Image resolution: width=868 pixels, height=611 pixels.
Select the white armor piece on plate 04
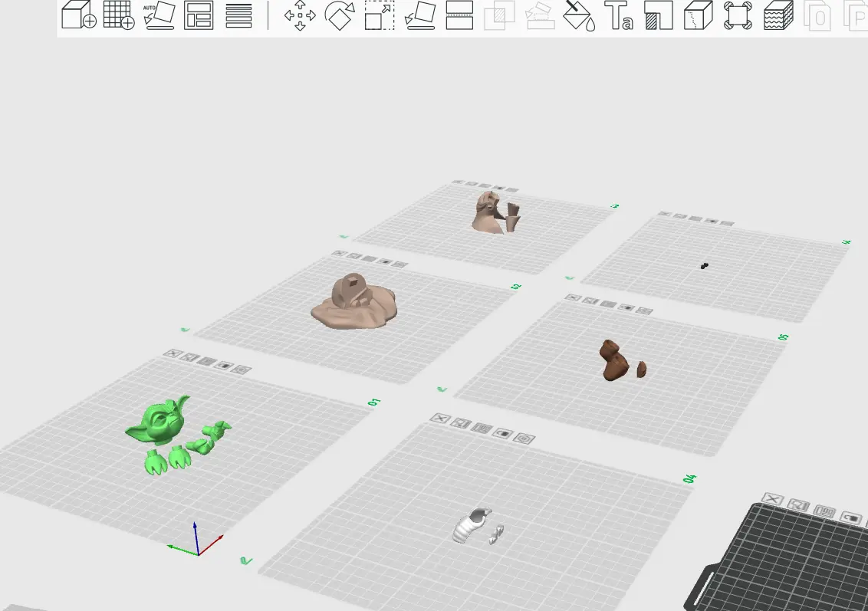pos(472,524)
